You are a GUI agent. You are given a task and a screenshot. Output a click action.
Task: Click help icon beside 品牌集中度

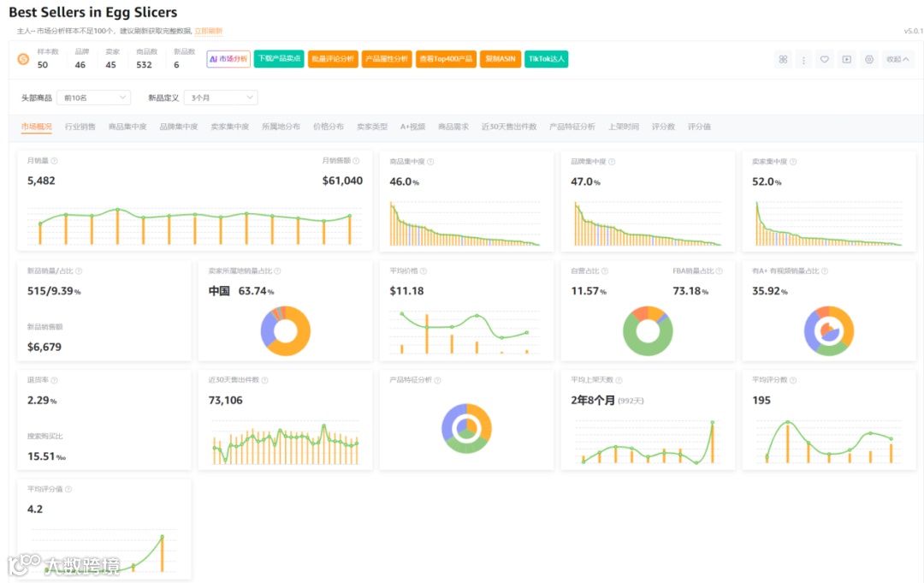point(612,162)
